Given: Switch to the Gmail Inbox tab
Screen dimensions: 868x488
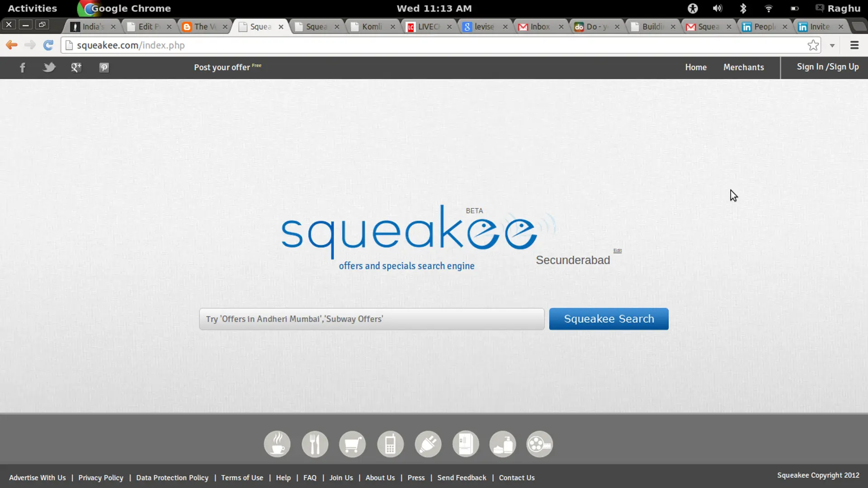Looking at the screenshot, I should point(540,27).
